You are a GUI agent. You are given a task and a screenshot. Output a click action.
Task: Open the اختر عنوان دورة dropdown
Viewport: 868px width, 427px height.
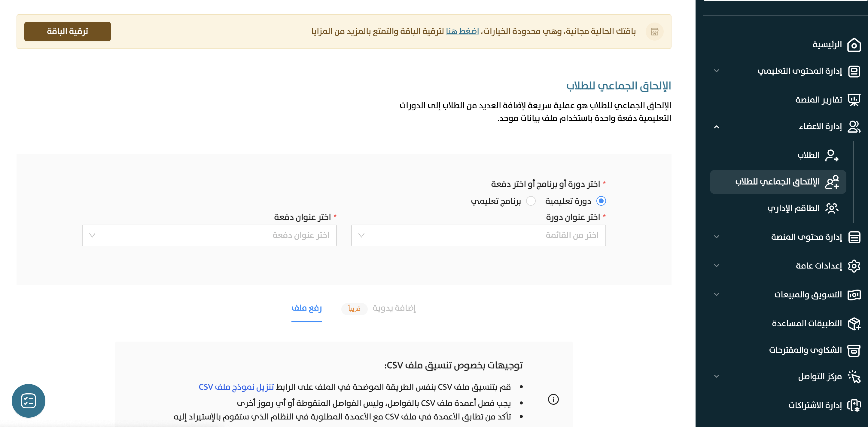point(478,235)
